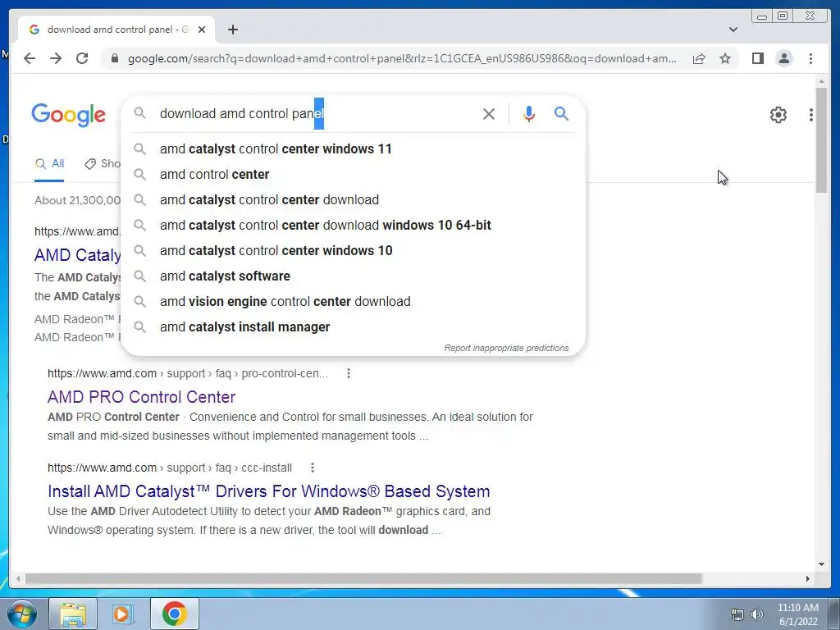The image size is (840, 630).
Task: Open Chrome three-dot menu
Action: (x=810, y=58)
